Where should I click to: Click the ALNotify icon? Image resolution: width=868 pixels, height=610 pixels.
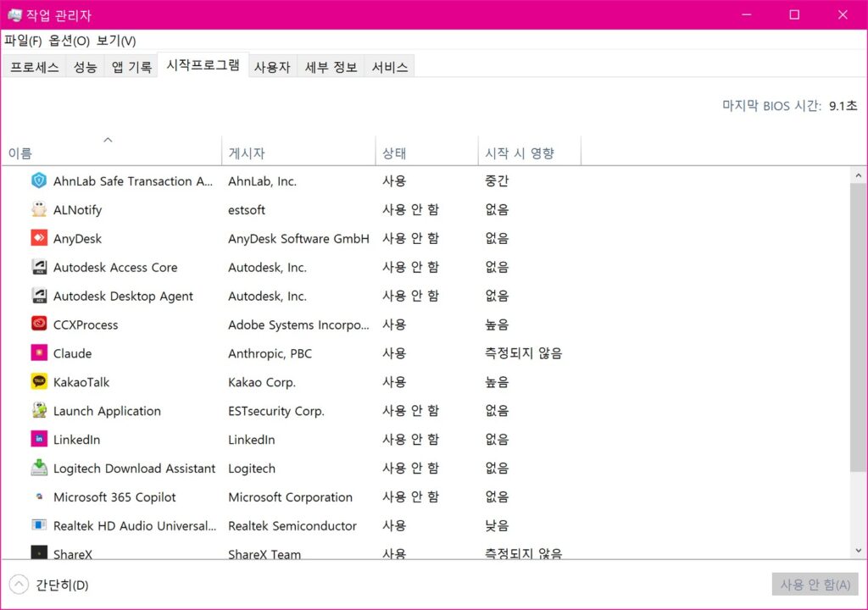coord(39,209)
